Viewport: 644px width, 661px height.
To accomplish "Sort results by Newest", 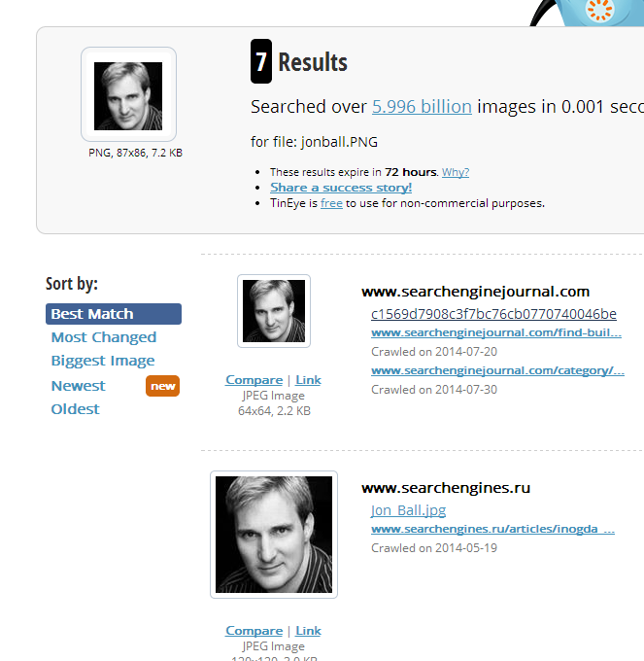I will [78, 386].
